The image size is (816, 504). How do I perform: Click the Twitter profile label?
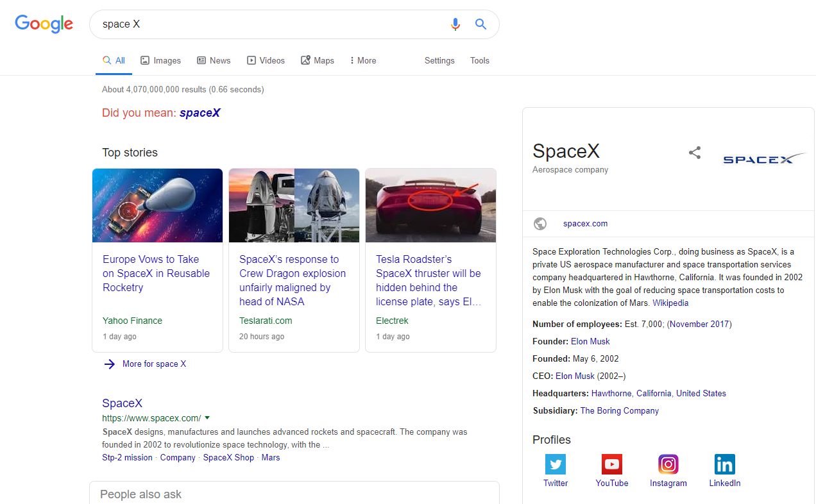(556, 483)
